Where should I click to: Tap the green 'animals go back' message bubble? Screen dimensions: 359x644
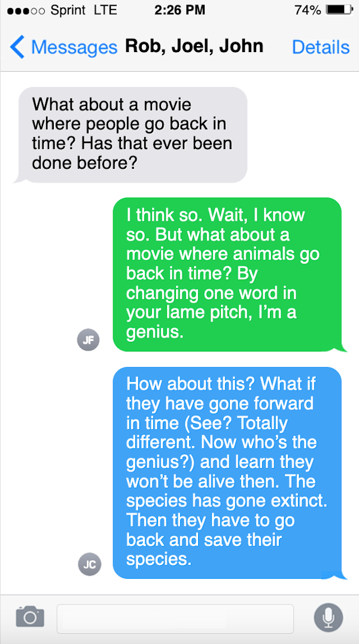[x=227, y=274]
